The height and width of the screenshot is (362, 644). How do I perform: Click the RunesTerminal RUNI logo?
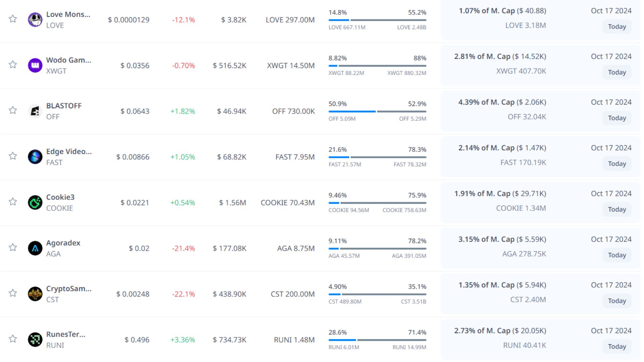point(35,340)
